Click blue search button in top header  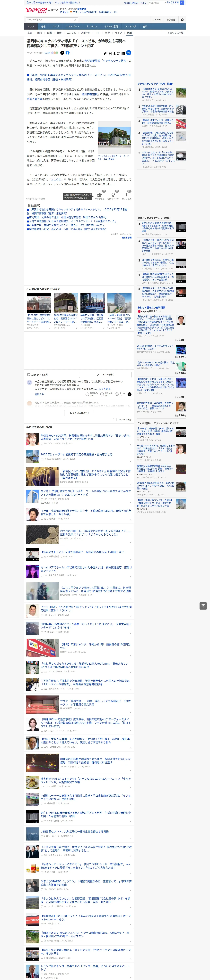[x=182, y=3]
